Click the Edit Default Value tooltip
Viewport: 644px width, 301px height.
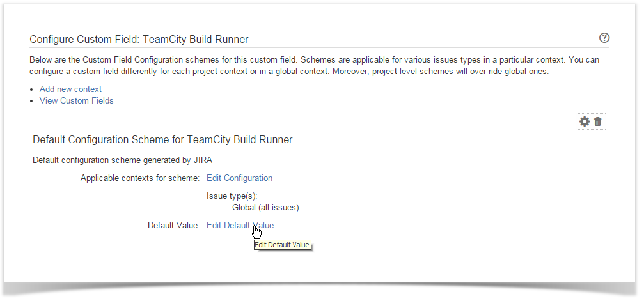pos(282,245)
